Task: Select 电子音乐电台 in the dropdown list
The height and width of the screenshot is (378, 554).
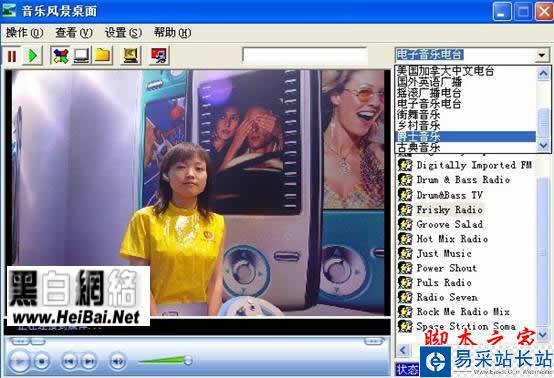Action: point(465,104)
